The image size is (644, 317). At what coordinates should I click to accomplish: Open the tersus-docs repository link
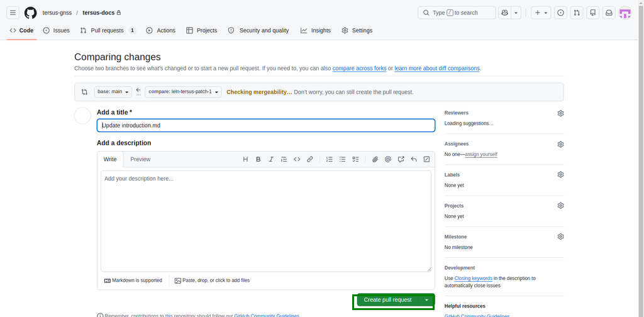coord(99,13)
